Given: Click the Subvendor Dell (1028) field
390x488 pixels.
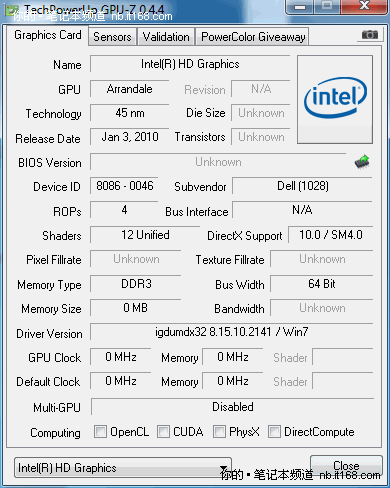Looking at the screenshot, I should click(x=302, y=186).
